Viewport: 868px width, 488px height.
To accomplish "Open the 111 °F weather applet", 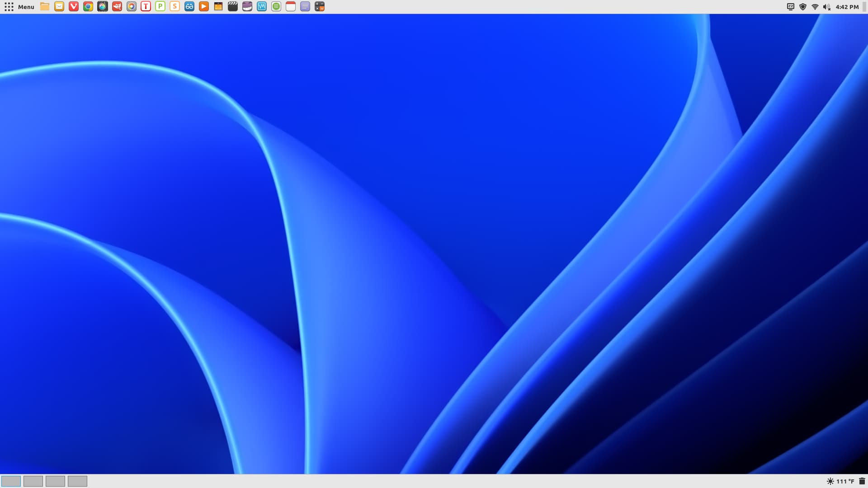I will pos(841,481).
